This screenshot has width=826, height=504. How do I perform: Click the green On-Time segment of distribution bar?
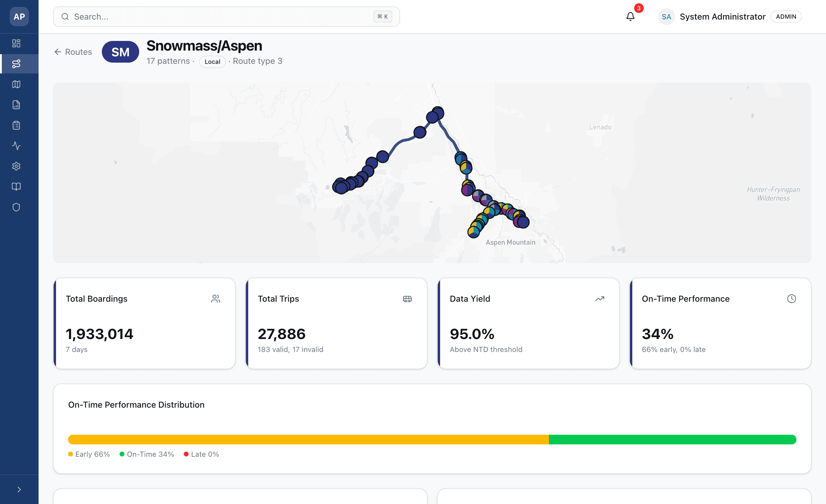672,439
